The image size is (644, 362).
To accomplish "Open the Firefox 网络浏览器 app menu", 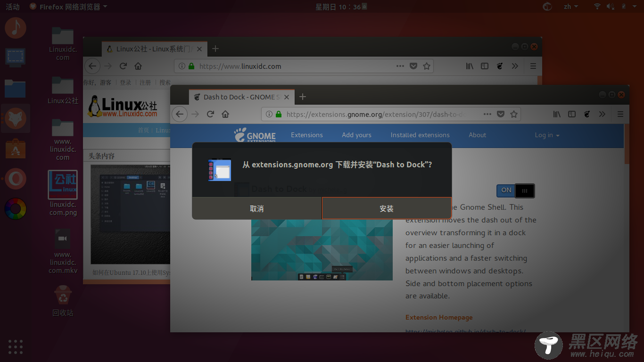I will pyautogui.click(x=68, y=7).
